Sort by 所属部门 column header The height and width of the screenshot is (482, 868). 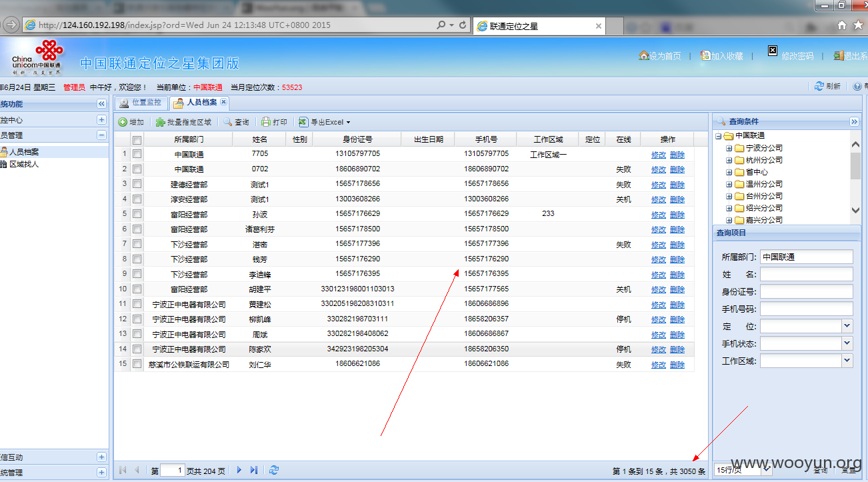click(x=189, y=139)
